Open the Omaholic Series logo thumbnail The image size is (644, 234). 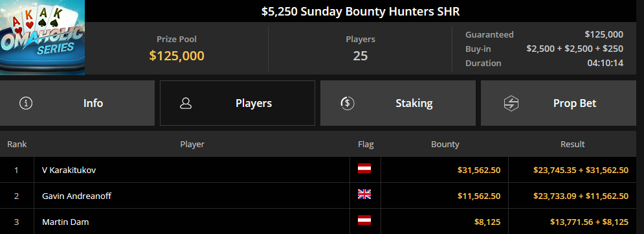pos(42,38)
